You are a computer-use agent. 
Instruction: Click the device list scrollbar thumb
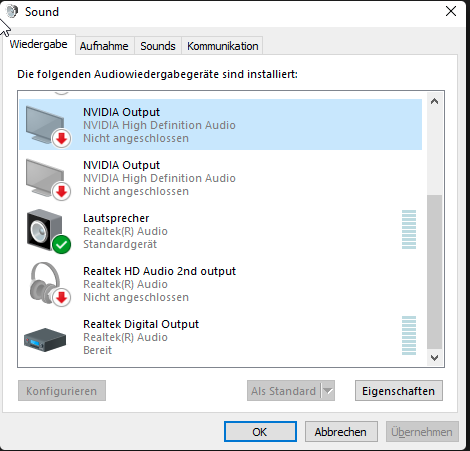click(x=434, y=272)
